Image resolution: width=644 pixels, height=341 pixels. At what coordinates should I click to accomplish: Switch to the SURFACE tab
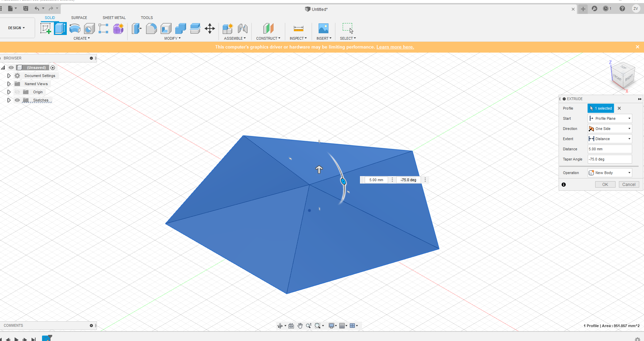[79, 18]
